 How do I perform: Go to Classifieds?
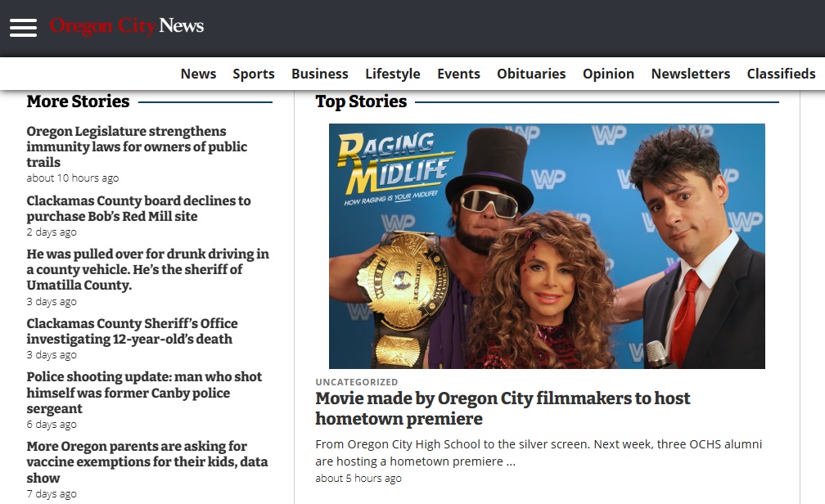[782, 74]
